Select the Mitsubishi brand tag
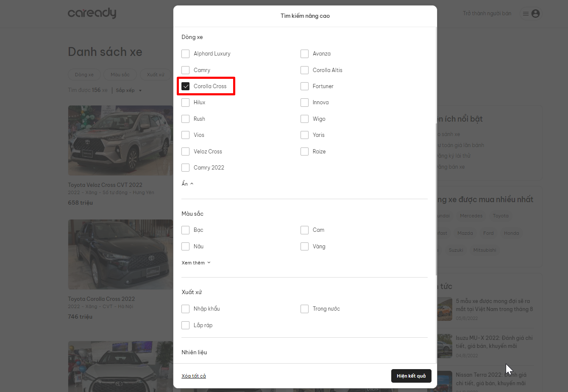Image resolution: width=568 pixels, height=392 pixels. click(484, 250)
